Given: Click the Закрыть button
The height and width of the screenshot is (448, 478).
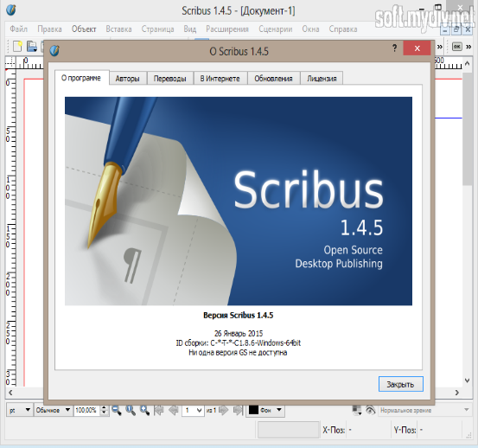Looking at the screenshot, I should 400,384.
